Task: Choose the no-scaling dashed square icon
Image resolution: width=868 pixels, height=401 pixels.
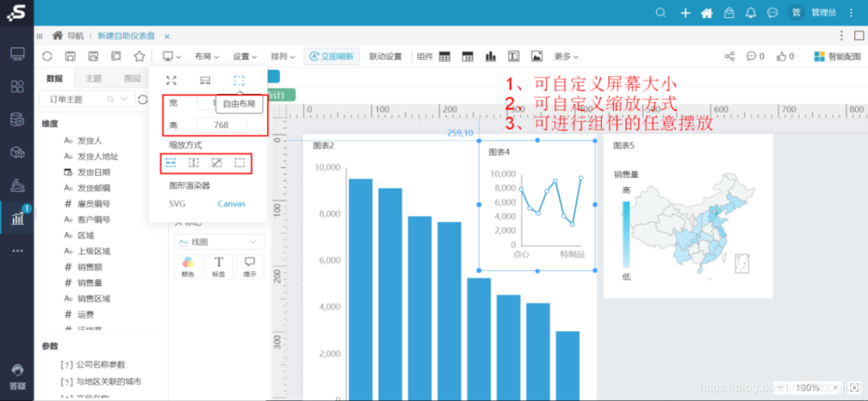Action: coord(240,163)
